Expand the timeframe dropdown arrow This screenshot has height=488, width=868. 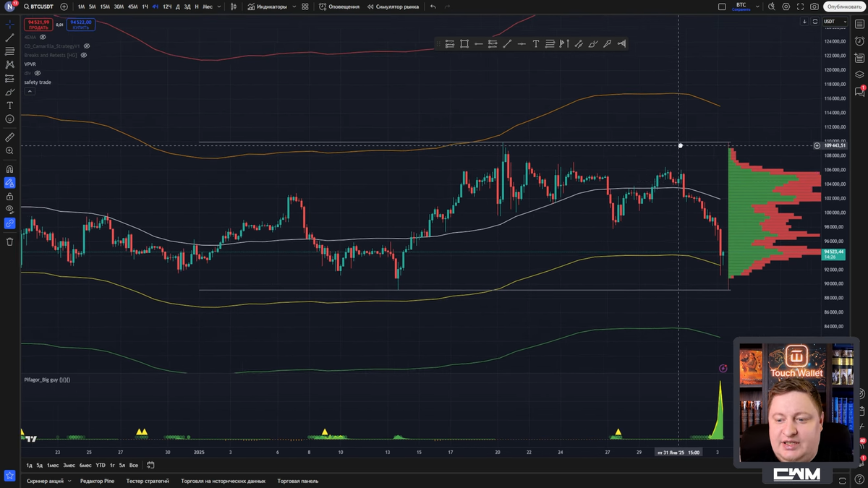(x=220, y=7)
